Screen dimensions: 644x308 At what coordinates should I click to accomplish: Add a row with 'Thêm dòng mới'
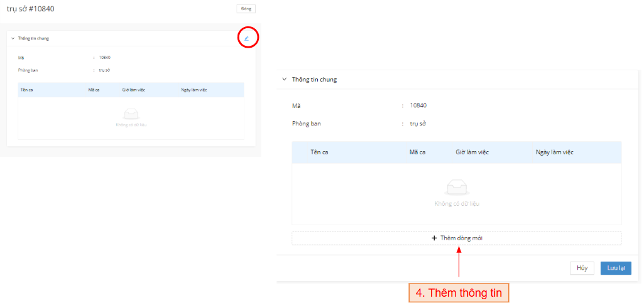tap(457, 238)
